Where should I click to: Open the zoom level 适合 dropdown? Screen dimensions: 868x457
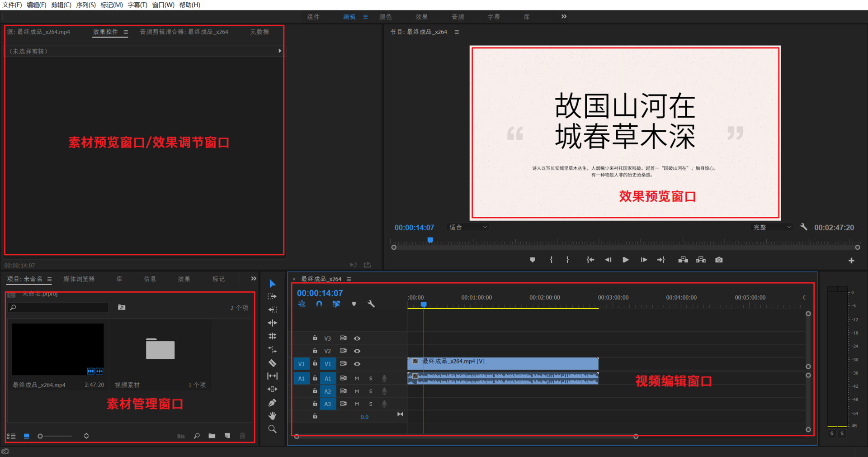click(x=468, y=227)
